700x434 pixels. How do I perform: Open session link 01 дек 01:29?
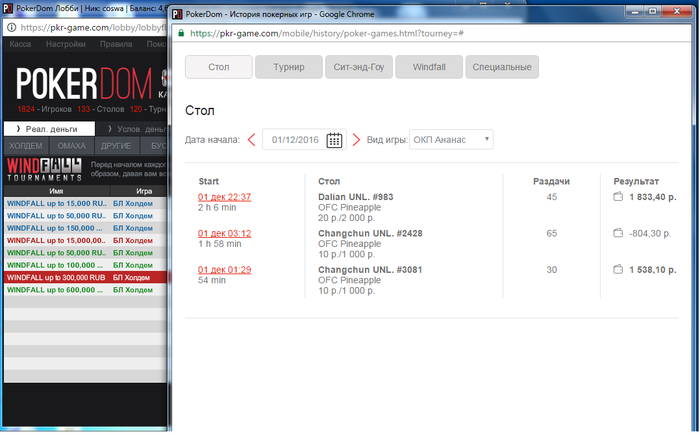coord(225,270)
